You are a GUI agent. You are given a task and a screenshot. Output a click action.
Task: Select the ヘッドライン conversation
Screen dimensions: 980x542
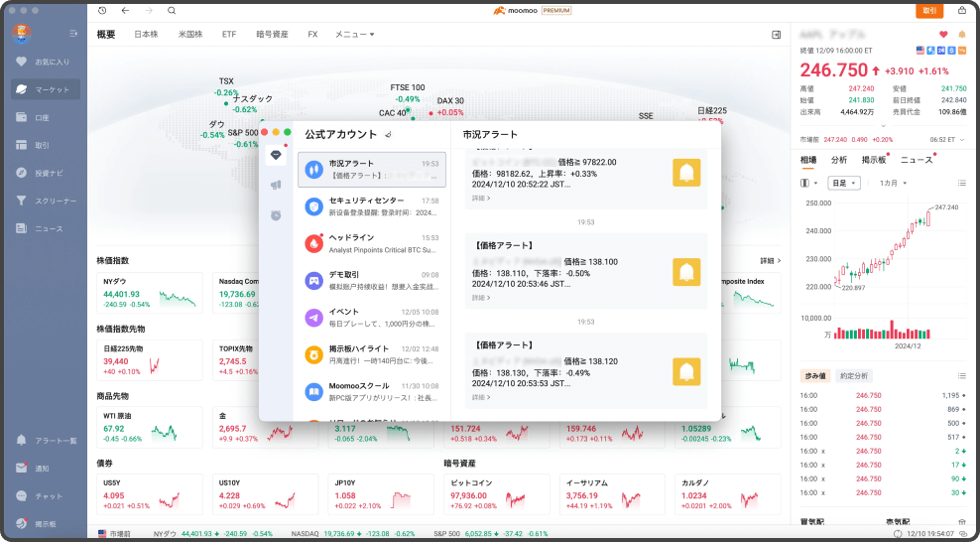[372, 243]
